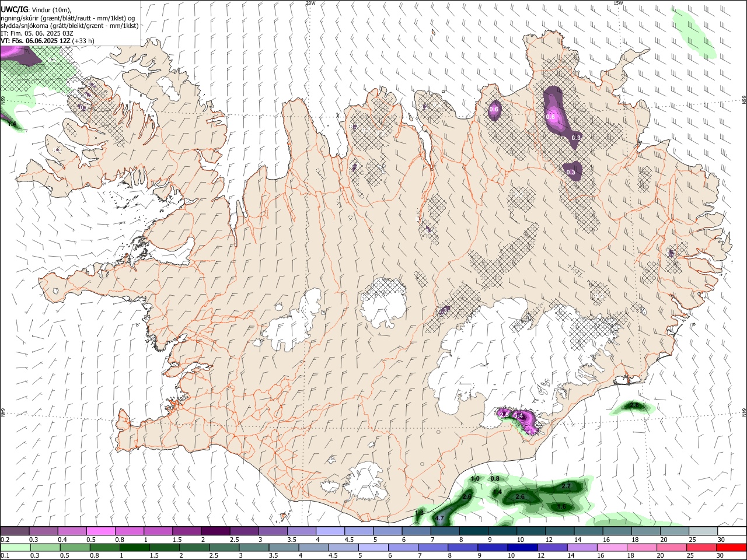This screenshot has height=560, width=747.
Task: Click the bright red swatch after 30 on the lower scale
Action: click(x=731, y=547)
